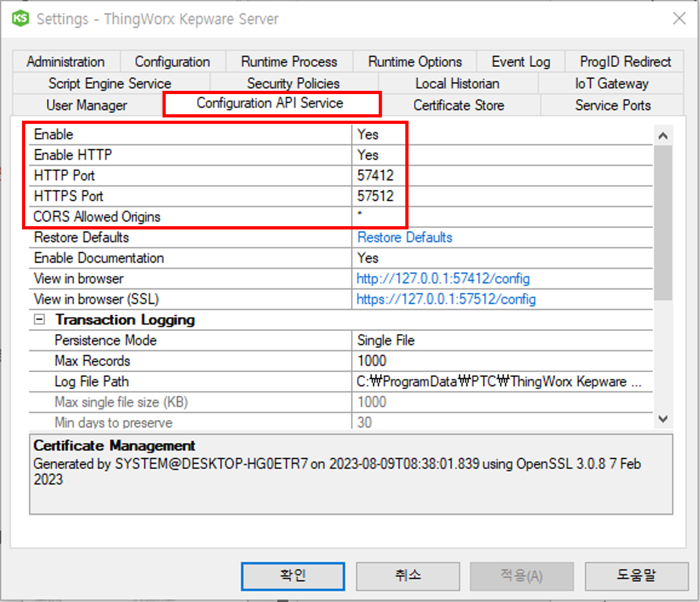
Task: Select the Runtime Options tab
Action: pos(415,61)
